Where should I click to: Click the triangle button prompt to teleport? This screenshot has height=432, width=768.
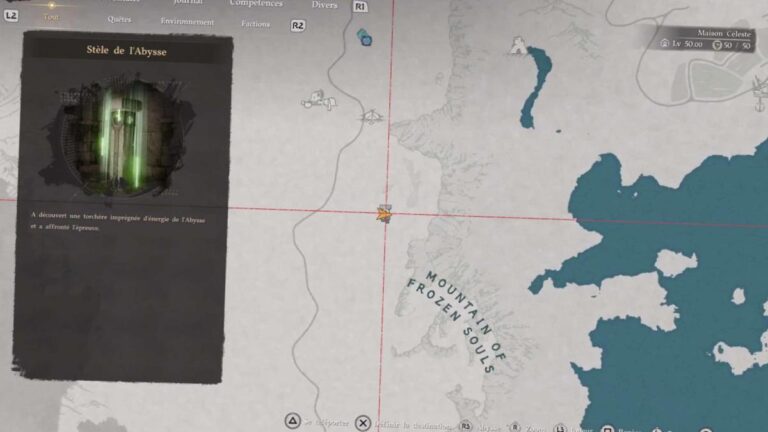pyautogui.click(x=292, y=421)
